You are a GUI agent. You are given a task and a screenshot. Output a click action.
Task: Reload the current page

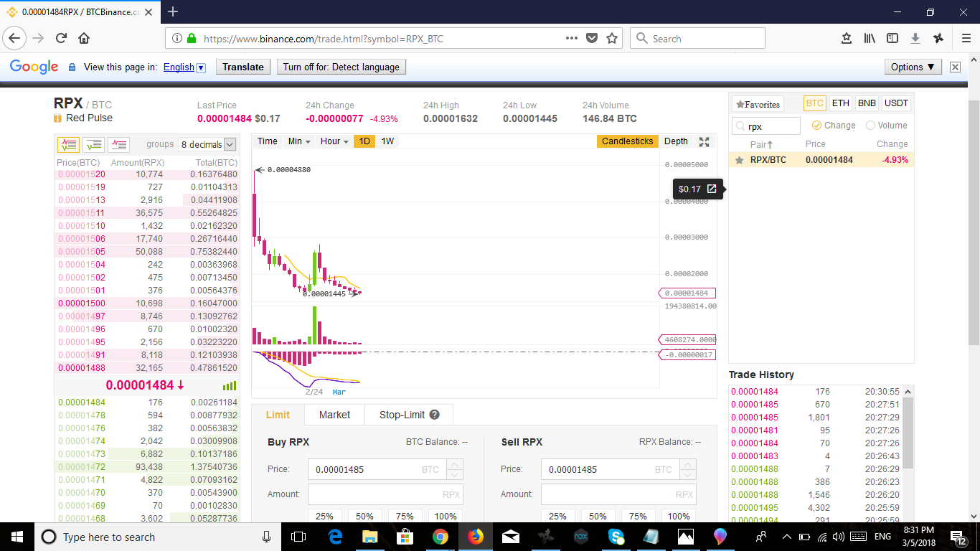(x=61, y=38)
